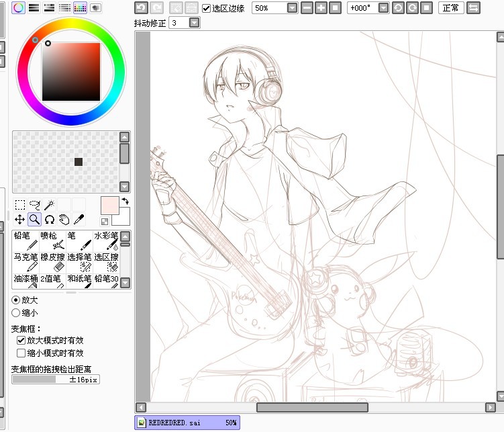Open the rotation angle dropdown
Viewport: 504px width, 432px height.
[383, 7]
